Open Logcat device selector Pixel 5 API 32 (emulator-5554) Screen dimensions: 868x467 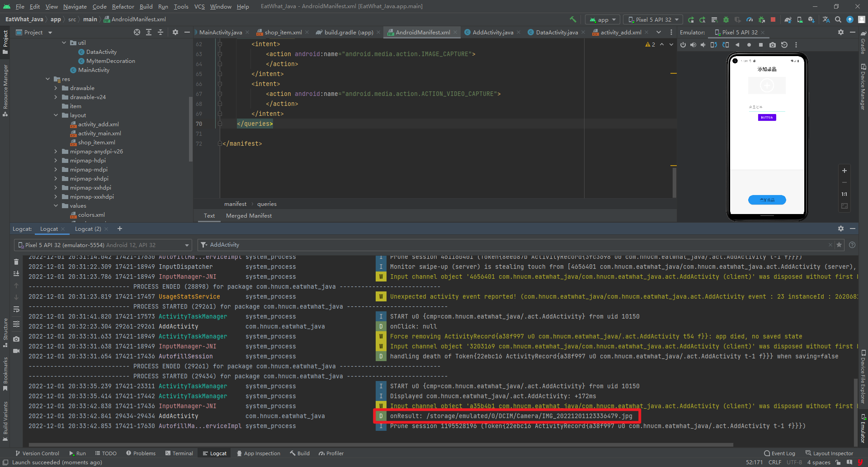104,245
